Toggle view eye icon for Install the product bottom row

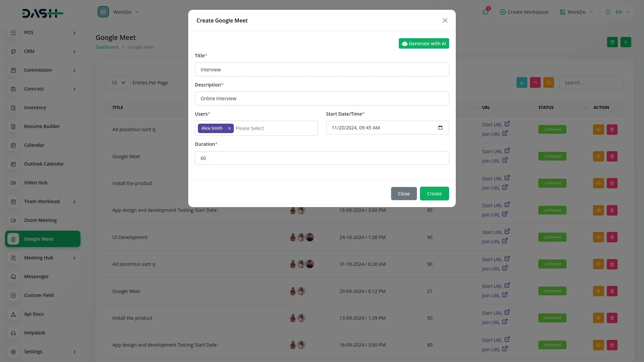click(x=598, y=318)
